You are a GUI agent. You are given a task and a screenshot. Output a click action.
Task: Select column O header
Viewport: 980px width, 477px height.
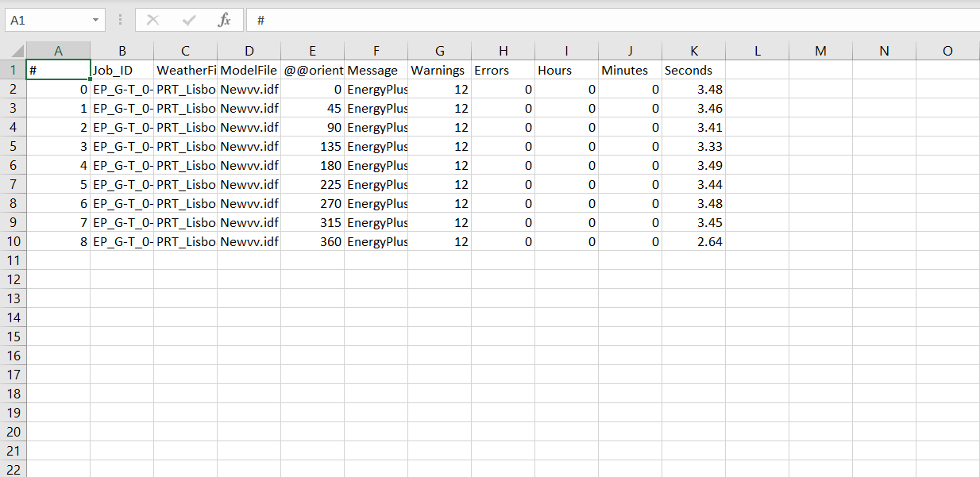click(x=947, y=51)
